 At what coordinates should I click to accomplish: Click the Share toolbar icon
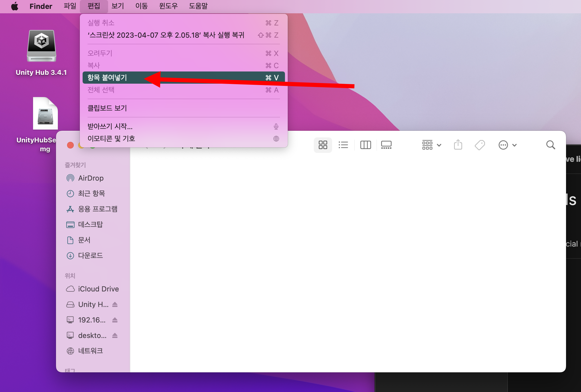(458, 145)
